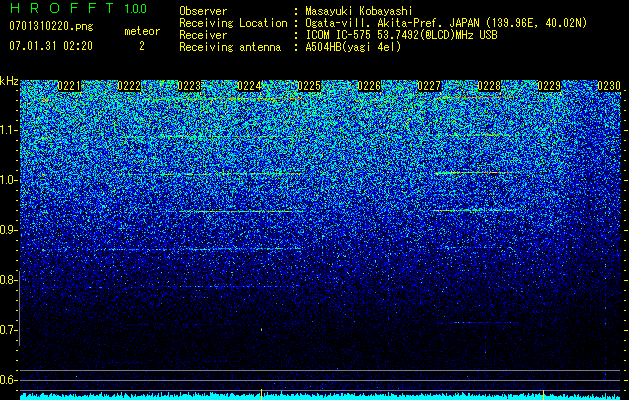Click the cyan signal level strip
The image size is (629, 400).
click(x=320, y=397)
